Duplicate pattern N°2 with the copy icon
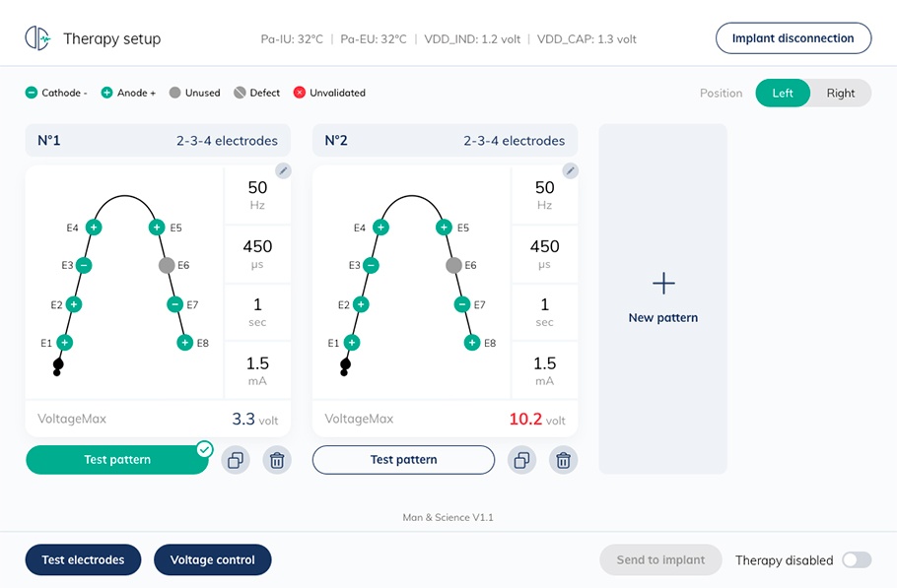The width and height of the screenshot is (897, 588). [x=522, y=460]
